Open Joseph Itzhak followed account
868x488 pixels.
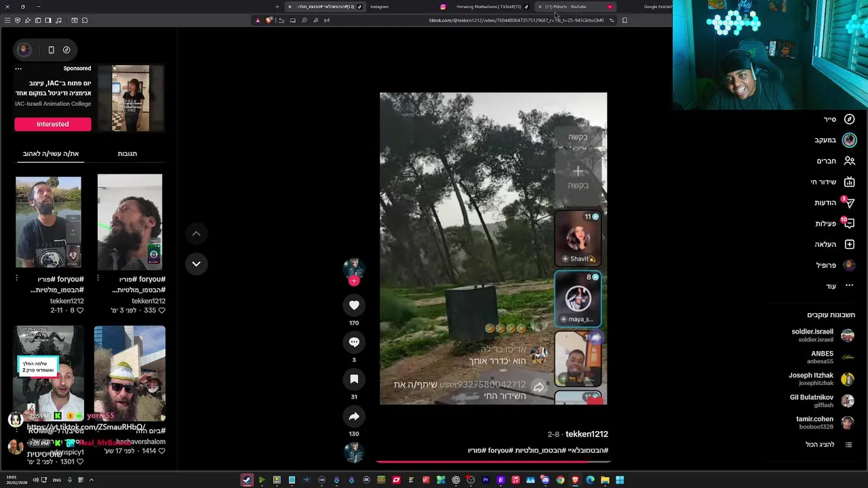(x=821, y=379)
